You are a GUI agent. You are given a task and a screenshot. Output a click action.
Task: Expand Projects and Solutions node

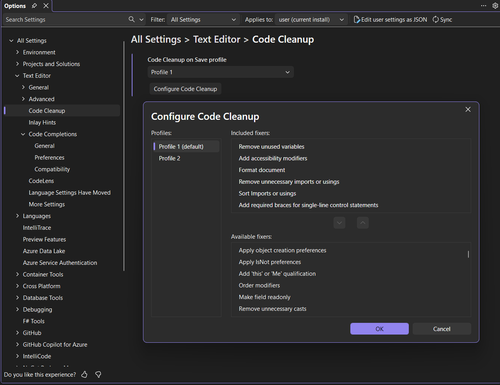(x=17, y=64)
